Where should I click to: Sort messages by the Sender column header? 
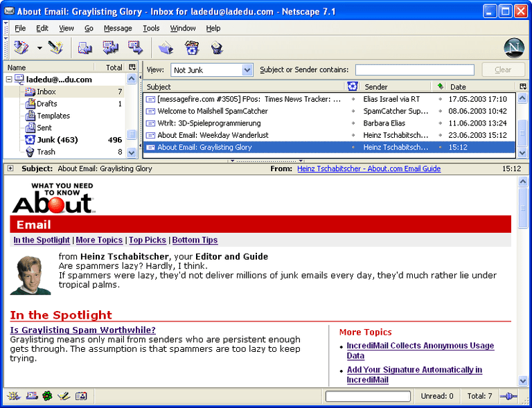396,87
